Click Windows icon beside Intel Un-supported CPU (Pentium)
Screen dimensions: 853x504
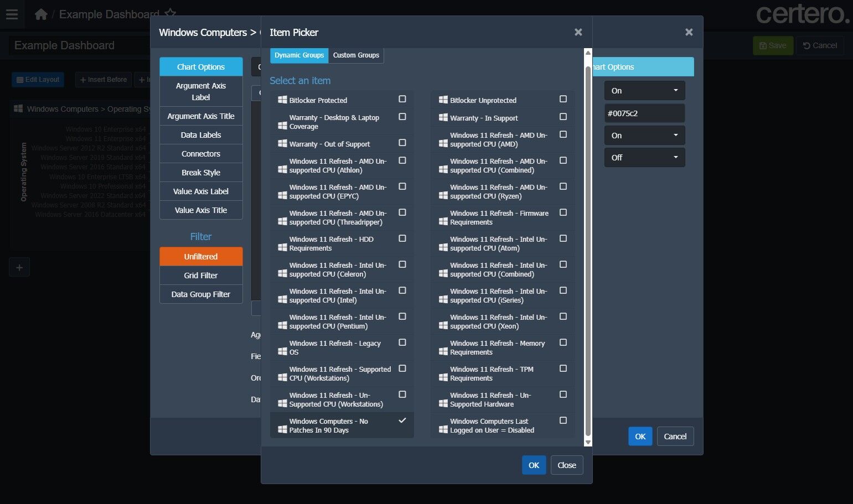click(x=282, y=325)
